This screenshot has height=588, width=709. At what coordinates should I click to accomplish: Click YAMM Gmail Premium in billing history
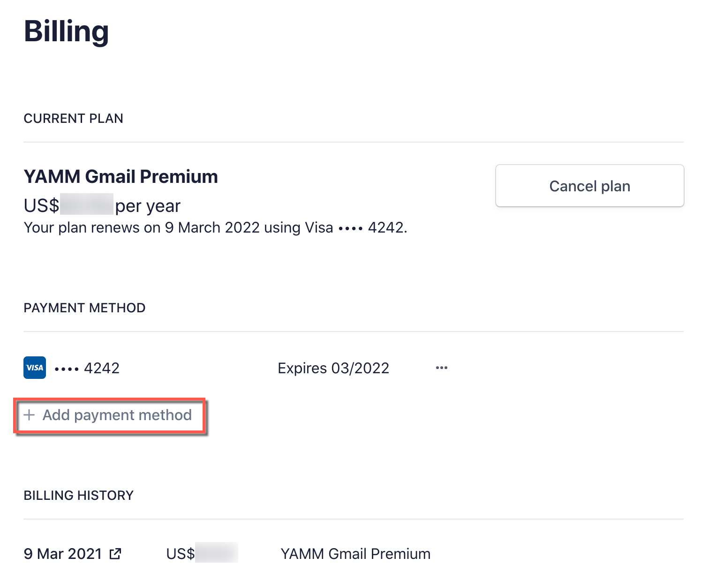(x=355, y=554)
